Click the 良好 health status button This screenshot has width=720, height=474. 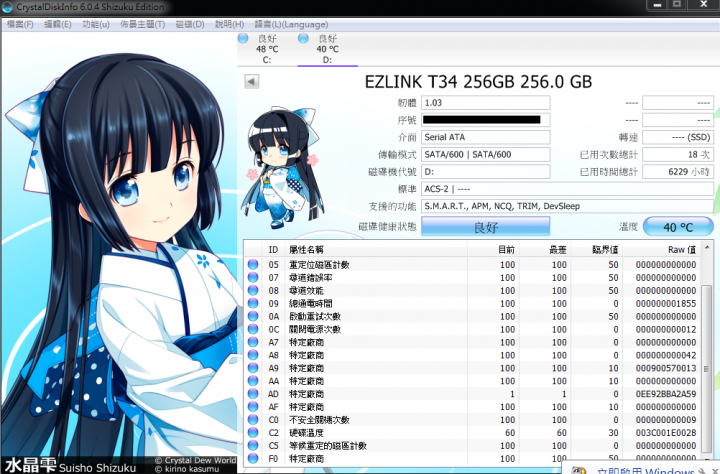(485, 227)
